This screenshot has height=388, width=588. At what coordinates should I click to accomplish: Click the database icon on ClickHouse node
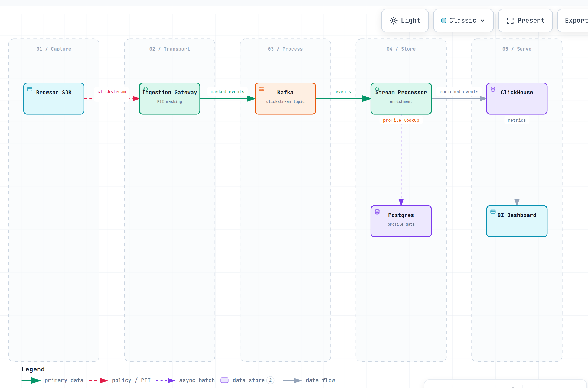tap(493, 89)
